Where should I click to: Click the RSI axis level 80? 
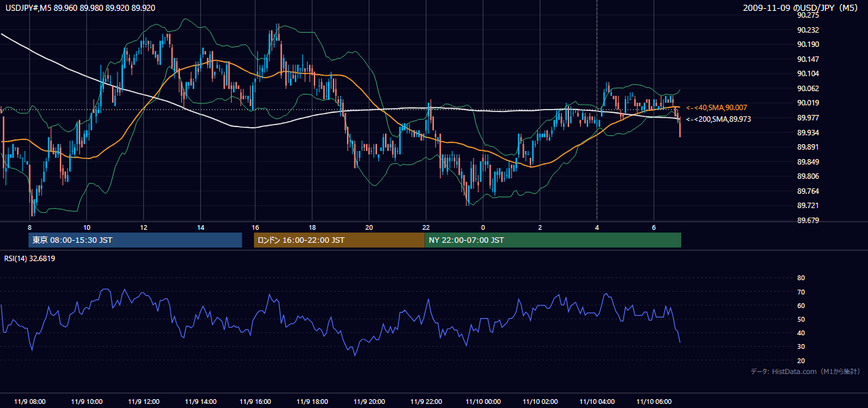click(x=801, y=278)
